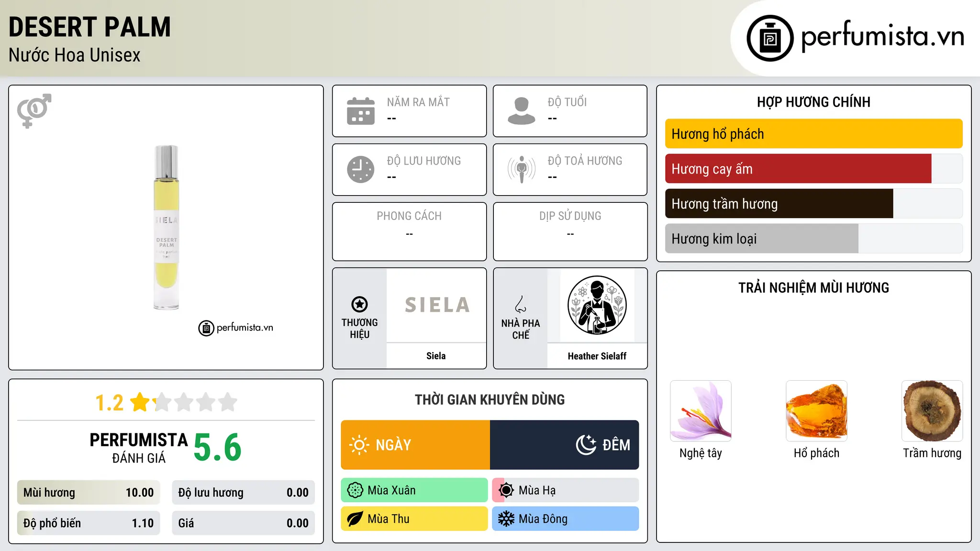Click the Mùi hương 10.00 score row
Viewport: 980px width, 551px height.
pyautogui.click(x=89, y=493)
